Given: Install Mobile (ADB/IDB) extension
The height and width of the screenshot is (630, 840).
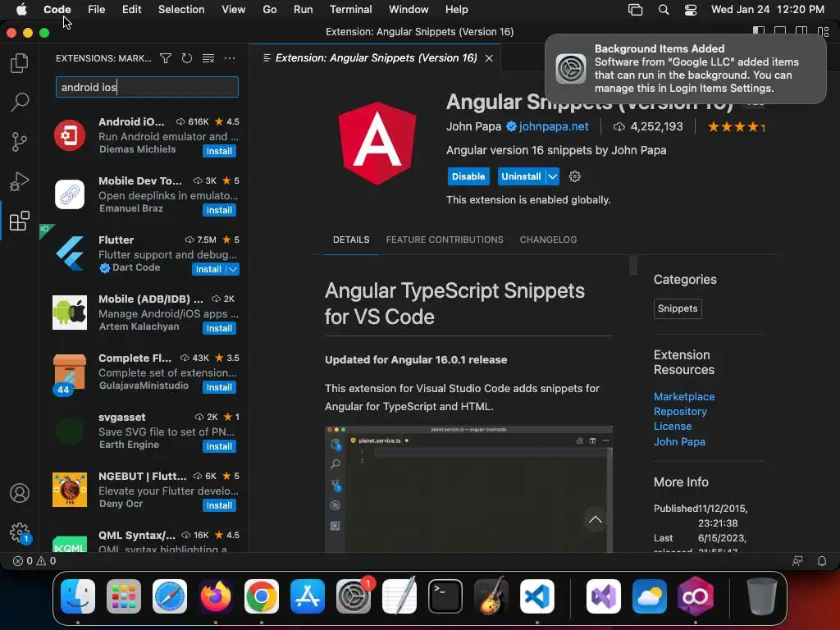Looking at the screenshot, I should 219,328.
